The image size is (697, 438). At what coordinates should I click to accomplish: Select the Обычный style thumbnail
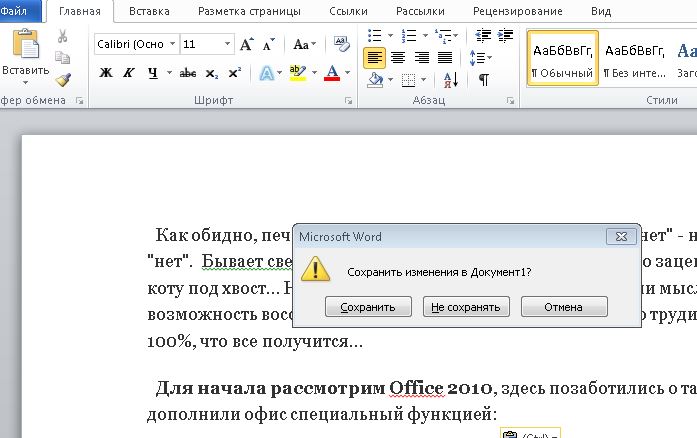(x=562, y=58)
